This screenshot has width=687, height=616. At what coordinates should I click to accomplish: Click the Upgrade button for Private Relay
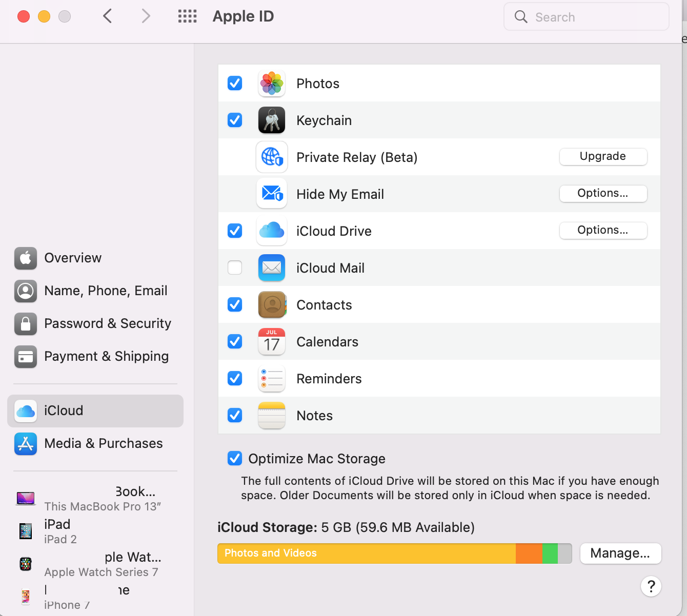[x=603, y=157]
